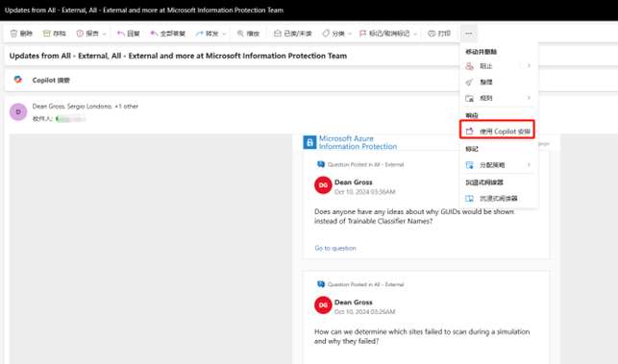The width and height of the screenshot is (618, 364).
Task: Click the Reply (回复) arrow icon
Action: [x=120, y=34]
